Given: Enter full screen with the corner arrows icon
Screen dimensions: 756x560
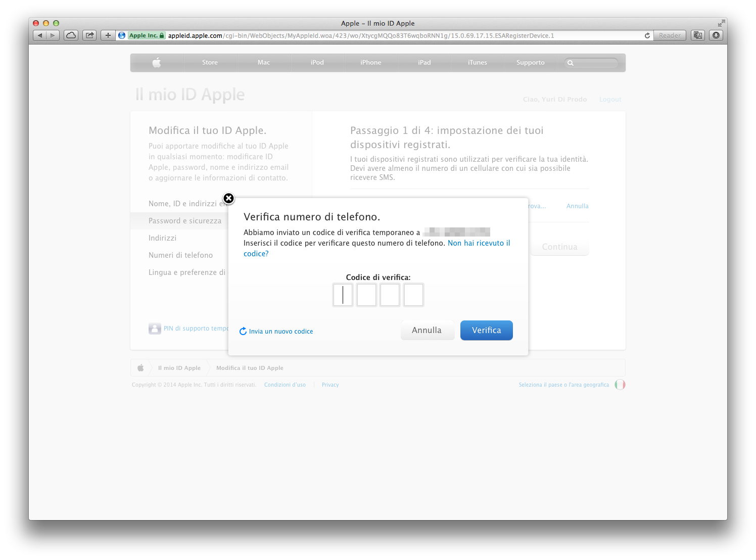Looking at the screenshot, I should point(721,23).
